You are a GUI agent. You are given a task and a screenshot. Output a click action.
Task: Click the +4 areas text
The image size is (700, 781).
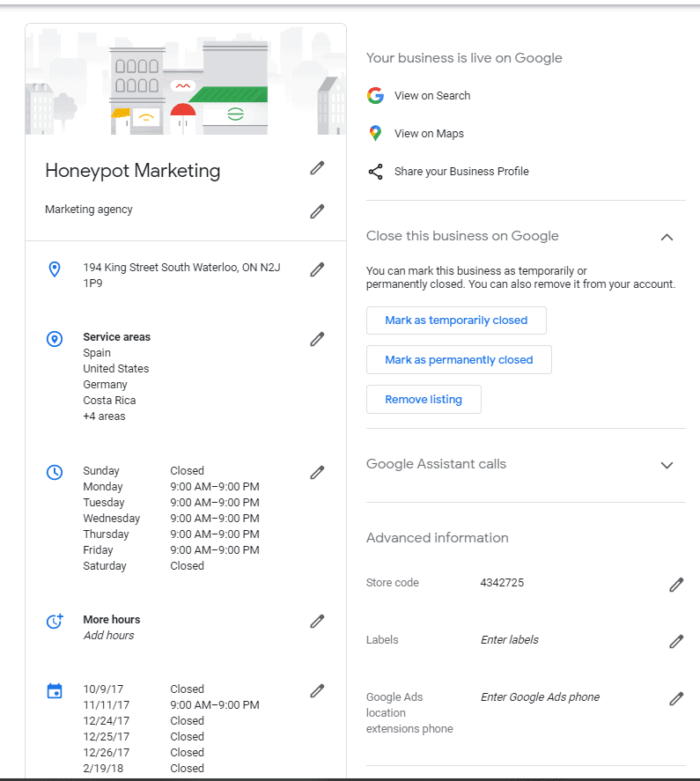[x=104, y=416]
